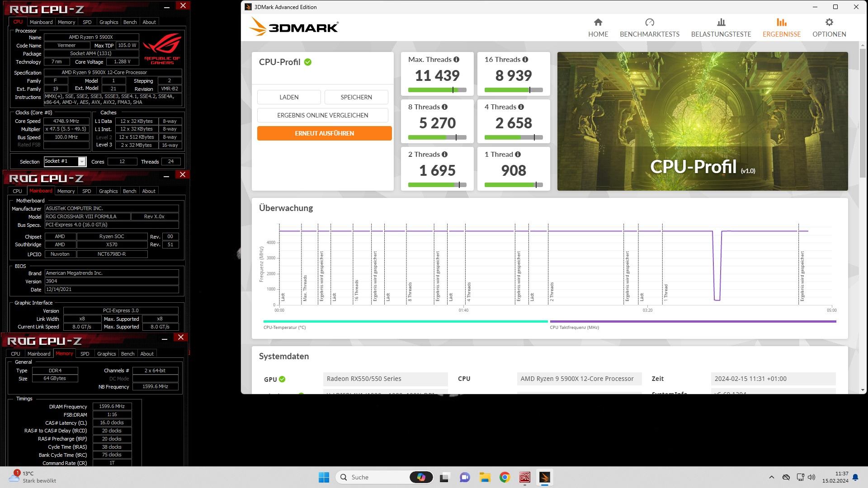
Task: Open the HOME section in 3DMark
Action: pos(598,28)
